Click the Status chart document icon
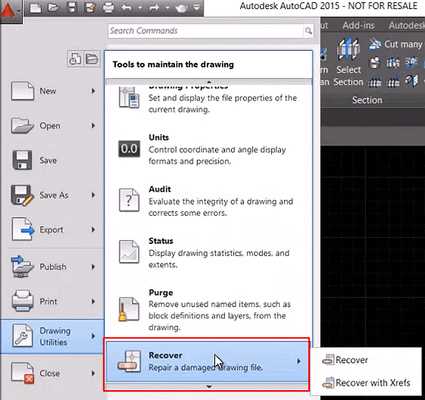Screen dimensions: 425x400 [129, 252]
